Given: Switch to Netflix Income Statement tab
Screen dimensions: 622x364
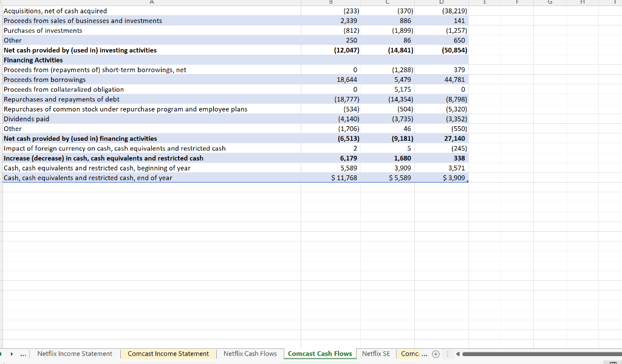Looking at the screenshot, I should click(x=74, y=354).
